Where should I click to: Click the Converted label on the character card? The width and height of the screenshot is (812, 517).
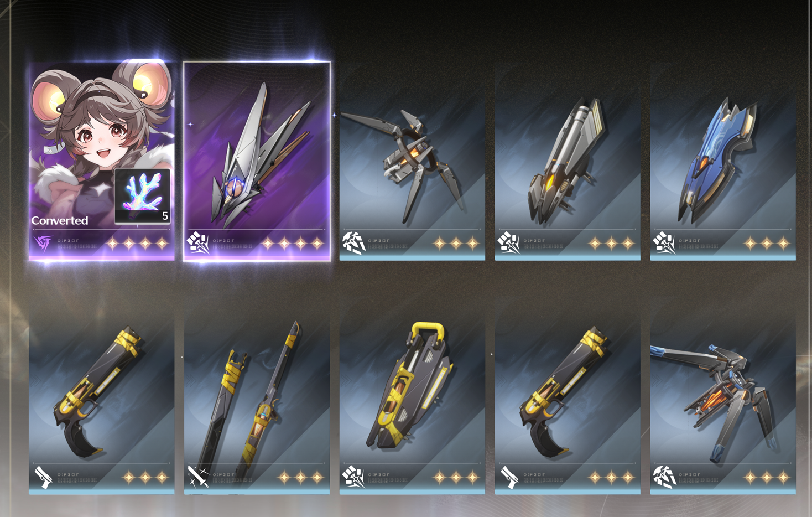[60, 220]
